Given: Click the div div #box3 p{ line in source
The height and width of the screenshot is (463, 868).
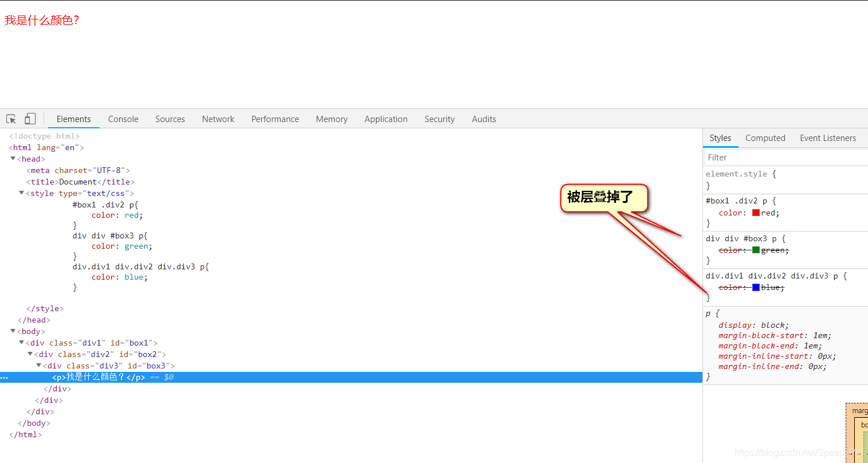Looking at the screenshot, I should 110,236.
